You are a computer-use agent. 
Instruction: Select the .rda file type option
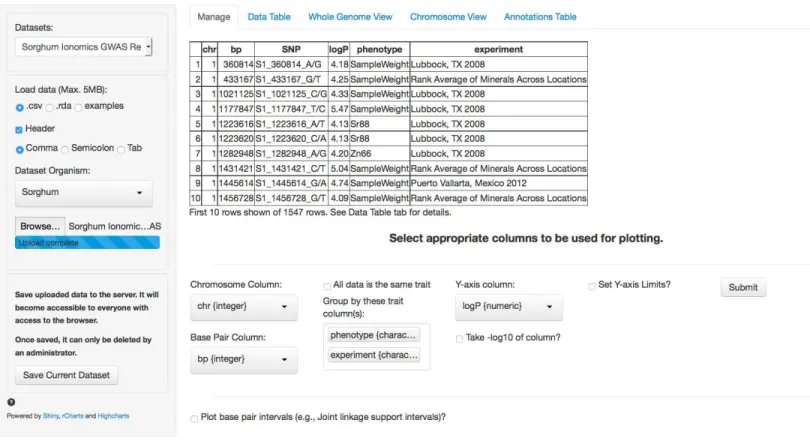[50, 107]
